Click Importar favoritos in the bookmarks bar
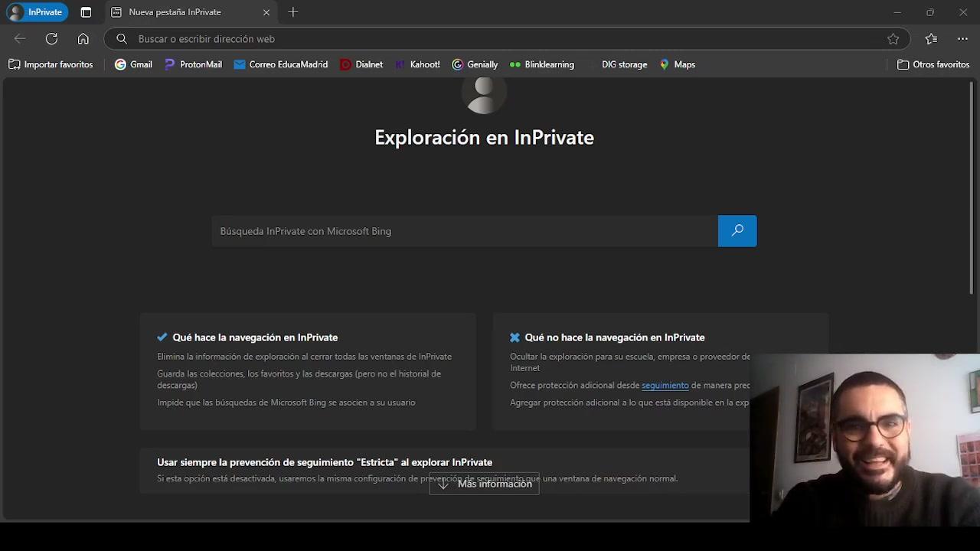This screenshot has height=551, width=980. [x=51, y=64]
